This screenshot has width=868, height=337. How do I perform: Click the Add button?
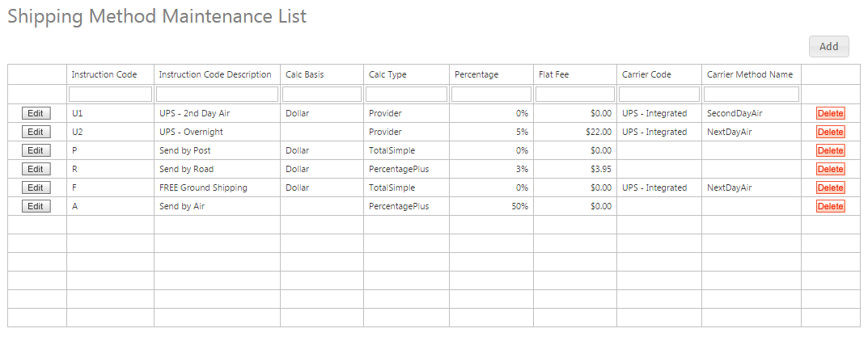coord(828,47)
